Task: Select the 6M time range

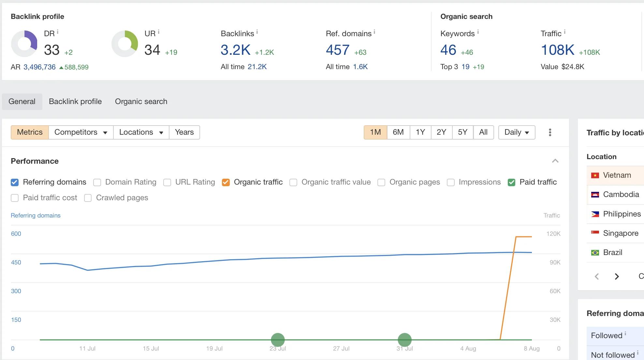Action: coord(398,132)
